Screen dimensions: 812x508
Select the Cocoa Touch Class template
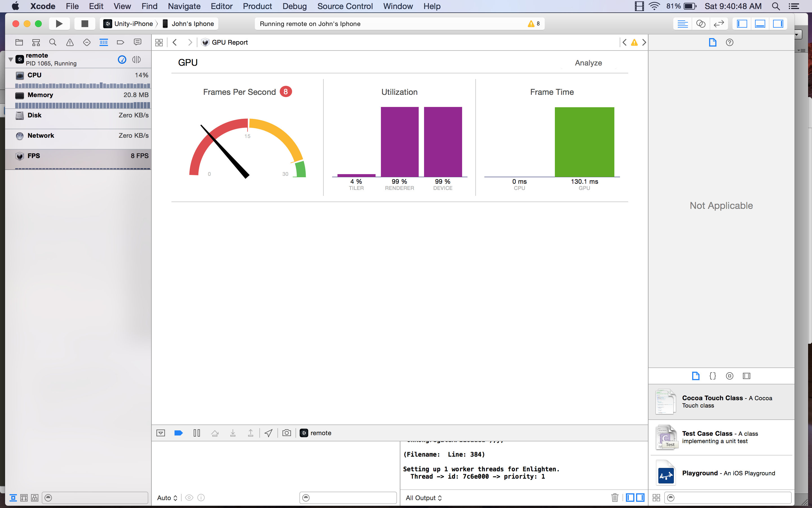pos(721,402)
